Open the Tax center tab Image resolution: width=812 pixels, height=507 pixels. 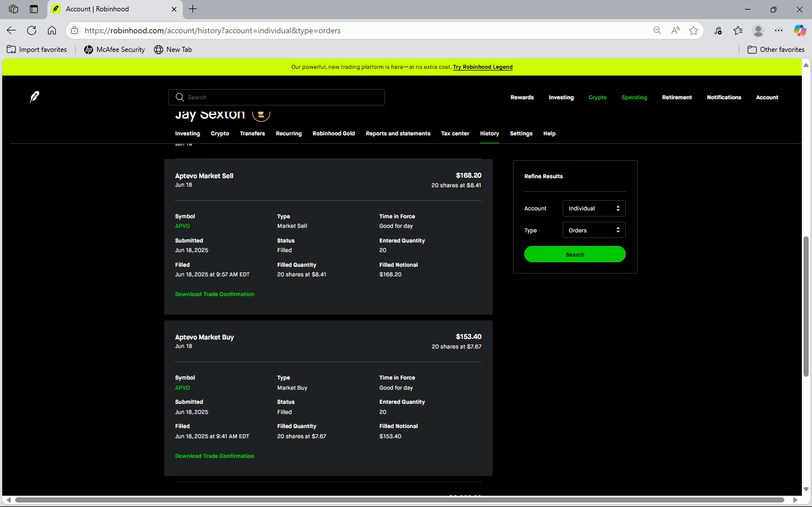coord(455,134)
